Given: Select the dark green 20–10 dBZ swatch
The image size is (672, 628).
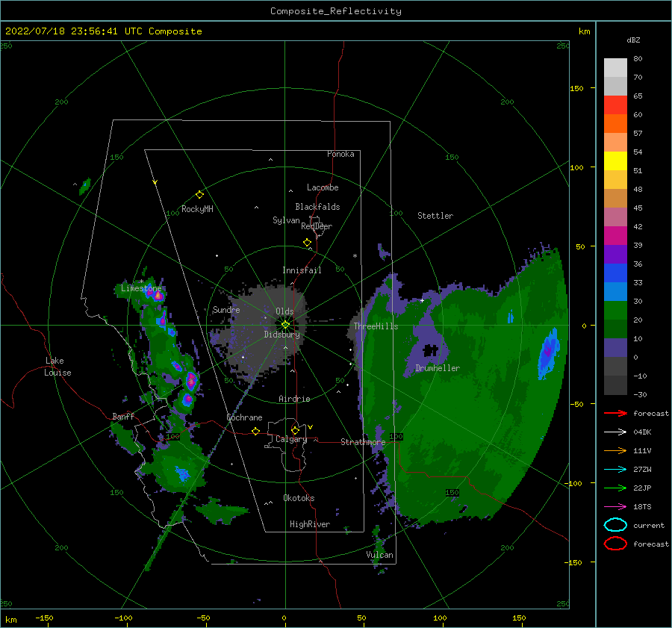Looking at the screenshot, I should tap(615, 329).
